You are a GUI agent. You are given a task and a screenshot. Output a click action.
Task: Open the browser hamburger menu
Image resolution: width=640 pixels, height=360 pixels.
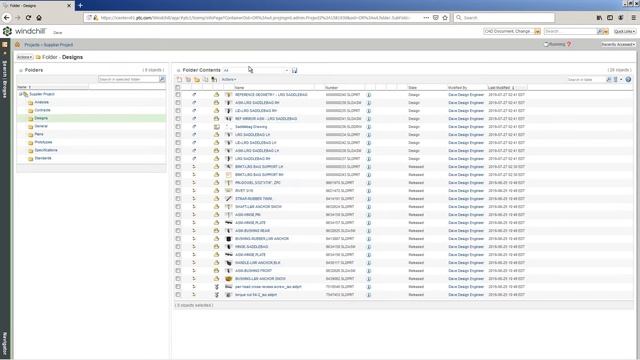tap(633, 18)
